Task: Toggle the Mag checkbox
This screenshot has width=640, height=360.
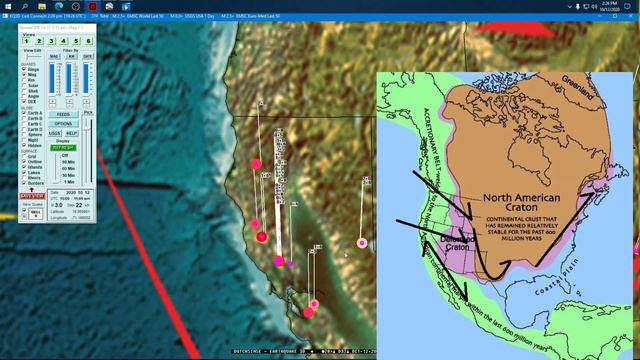Action: (24, 74)
